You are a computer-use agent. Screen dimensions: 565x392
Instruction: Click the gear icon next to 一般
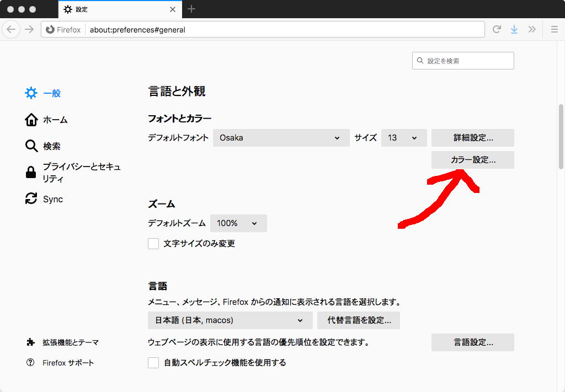point(31,93)
